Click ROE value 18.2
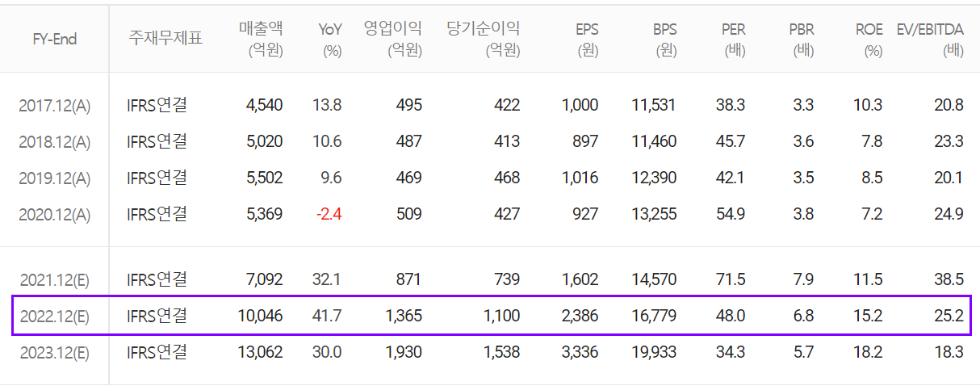 coord(869,353)
